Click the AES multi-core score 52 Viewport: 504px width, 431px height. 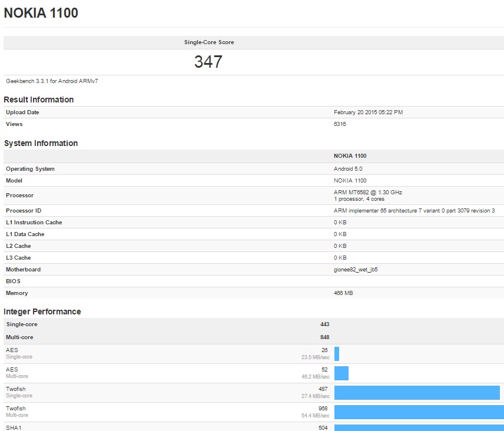[324, 370]
